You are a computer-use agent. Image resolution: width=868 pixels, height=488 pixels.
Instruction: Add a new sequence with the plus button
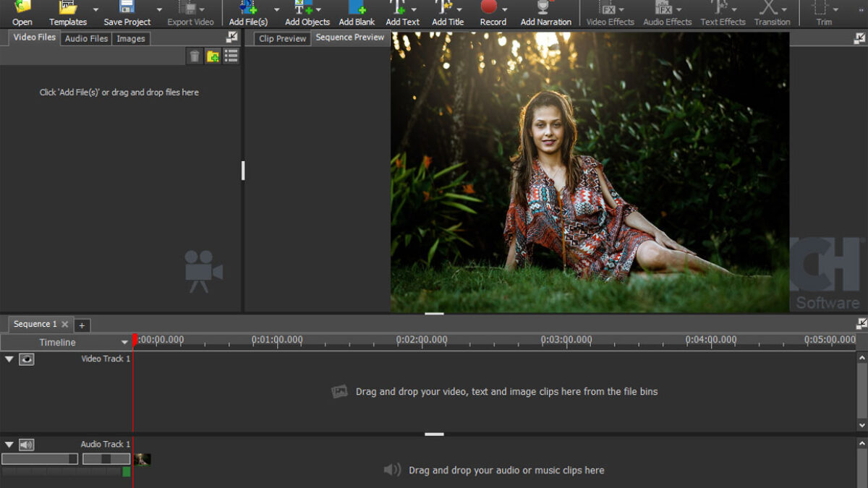click(x=82, y=325)
